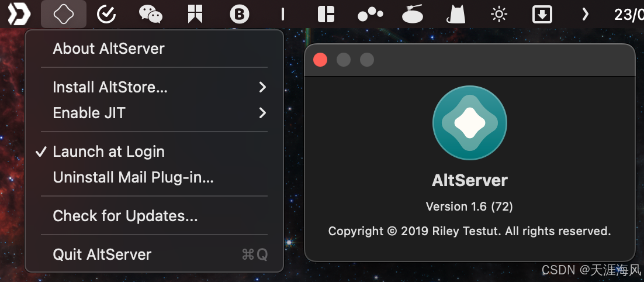Toggle the Launch at Login option

[154, 152]
